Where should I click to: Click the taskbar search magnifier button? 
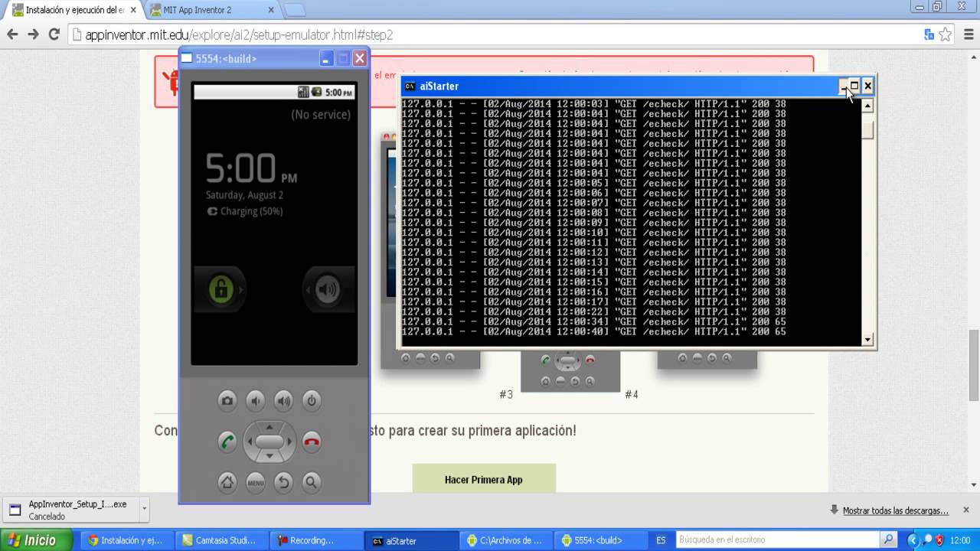[888, 540]
